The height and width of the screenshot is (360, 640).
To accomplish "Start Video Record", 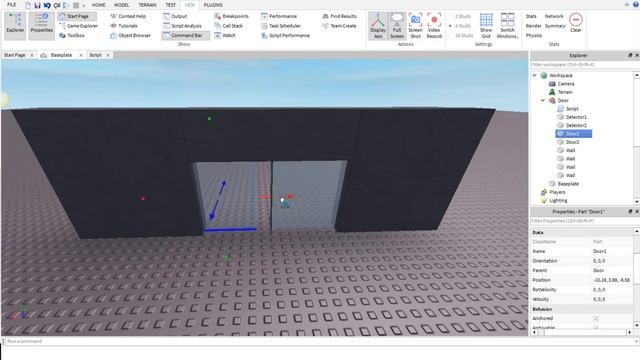I will pyautogui.click(x=434, y=26).
